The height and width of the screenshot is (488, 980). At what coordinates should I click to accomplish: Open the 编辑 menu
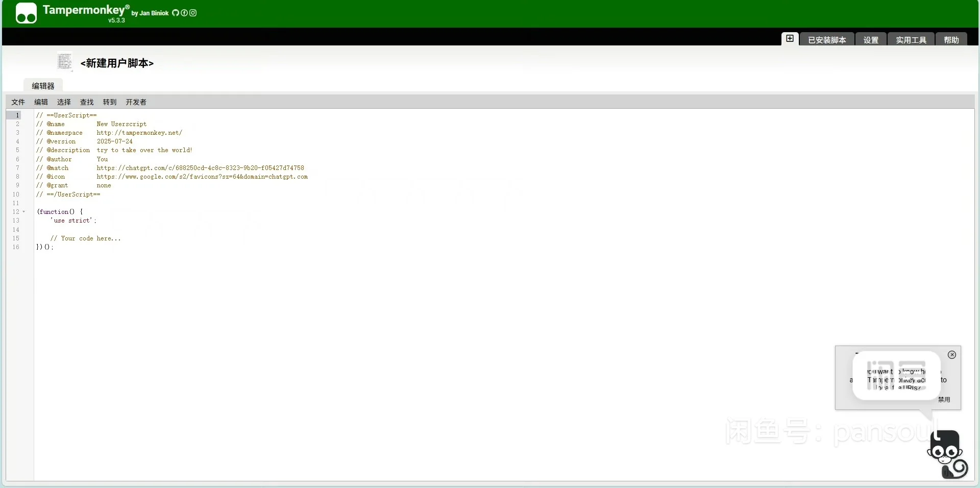(41, 102)
